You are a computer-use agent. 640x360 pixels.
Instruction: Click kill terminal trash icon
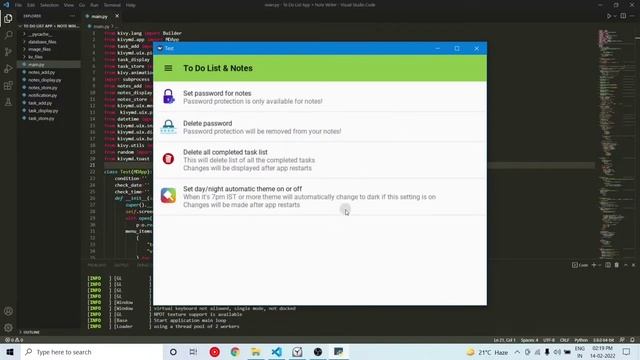(x=617, y=265)
